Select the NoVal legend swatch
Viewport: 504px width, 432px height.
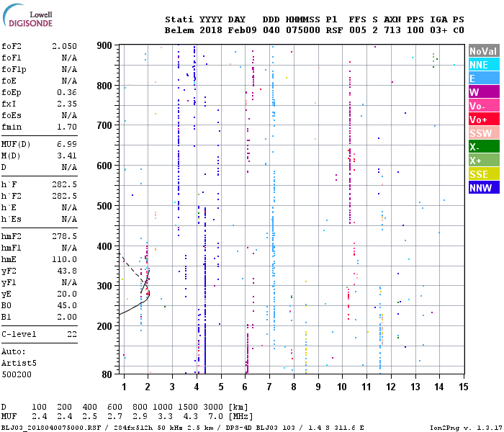484,51
